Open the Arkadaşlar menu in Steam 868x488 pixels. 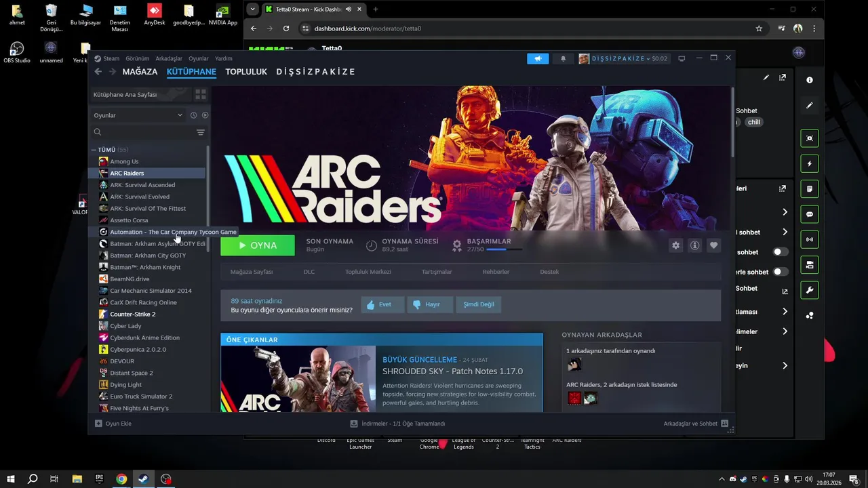[169, 58]
